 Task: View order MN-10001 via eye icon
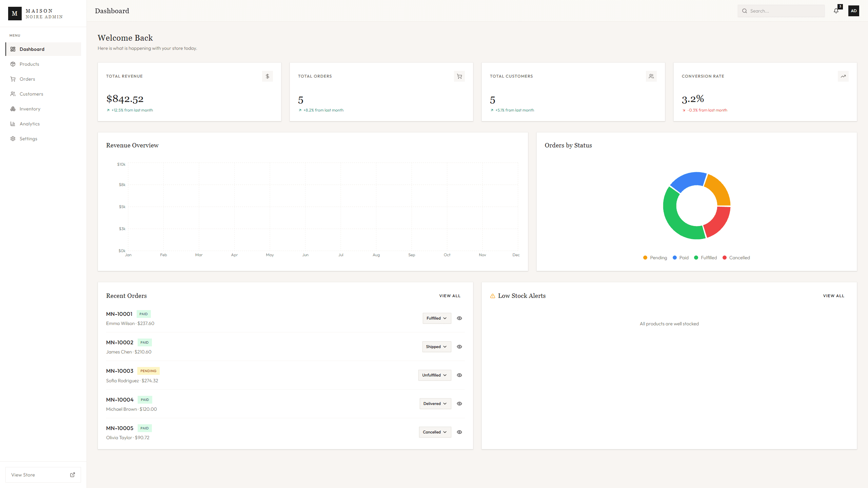click(x=459, y=318)
